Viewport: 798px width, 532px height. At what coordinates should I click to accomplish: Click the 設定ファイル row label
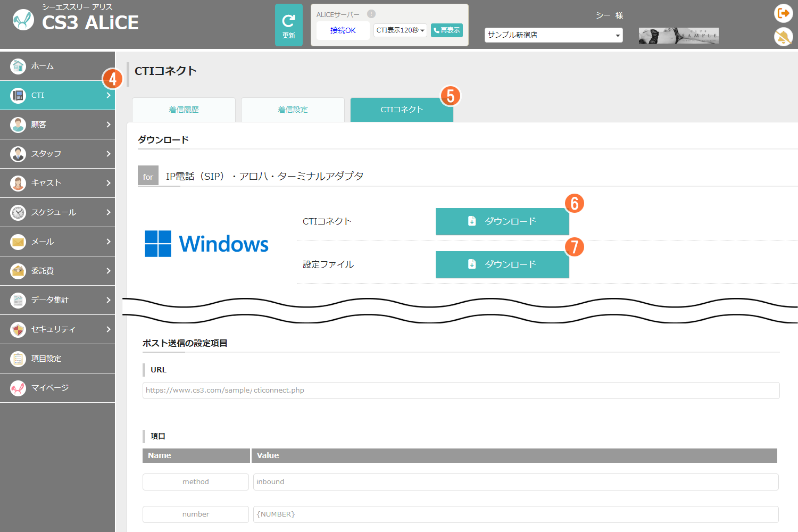click(328, 264)
